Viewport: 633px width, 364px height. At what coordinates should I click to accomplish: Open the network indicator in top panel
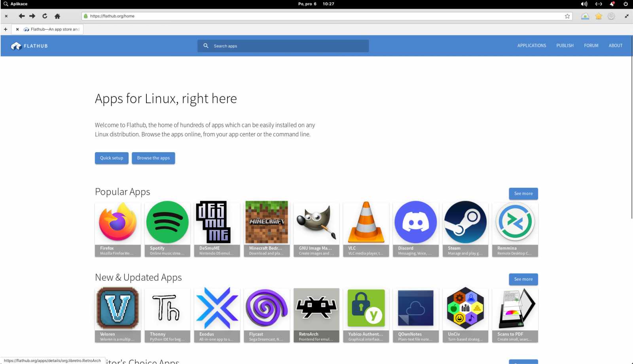coord(599,4)
